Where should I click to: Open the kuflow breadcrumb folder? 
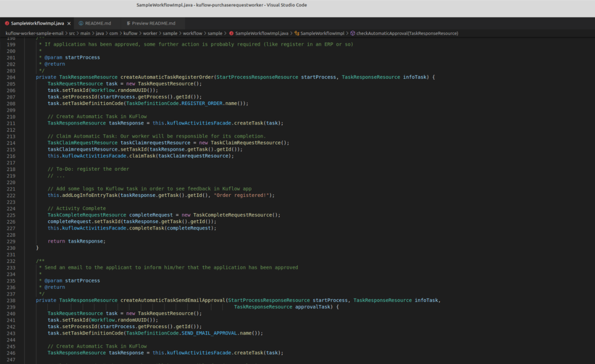pyautogui.click(x=130, y=34)
